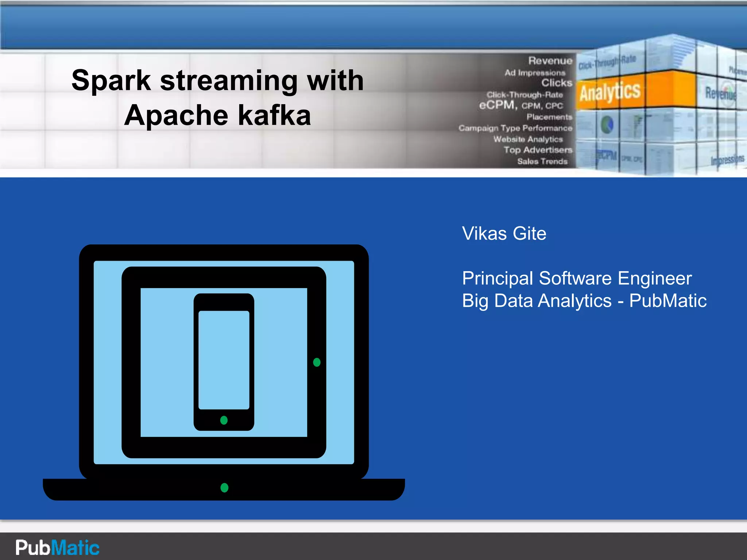The image size is (747, 560).
Task: Click the Apache kafka title line
Action: coord(218,115)
